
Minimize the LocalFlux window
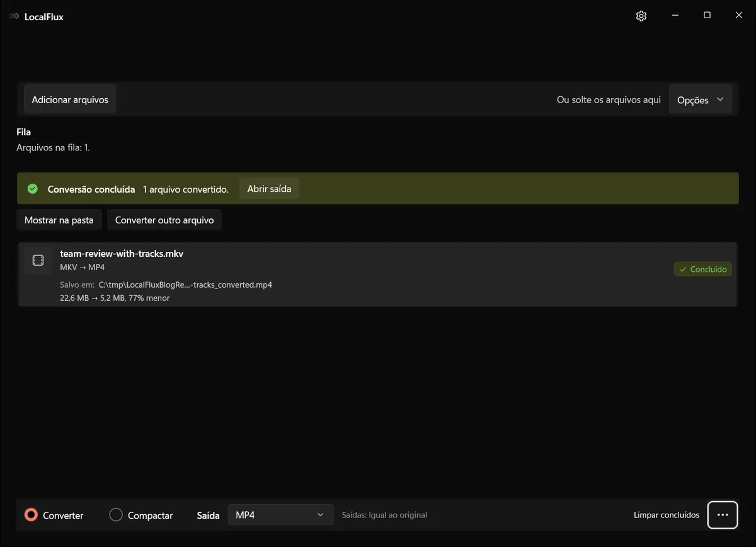click(x=675, y=16)
